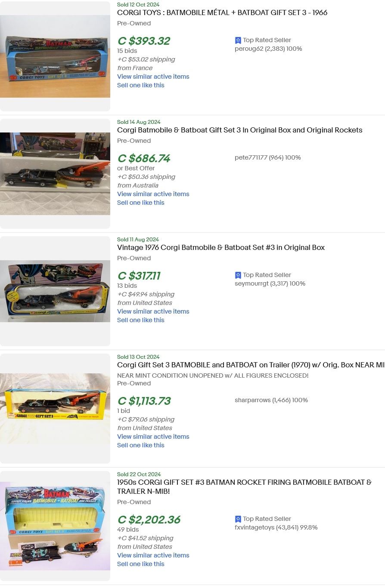
Task: Click 'Sell one like this' under C $686.74 listing
Action: pos(141,203)
